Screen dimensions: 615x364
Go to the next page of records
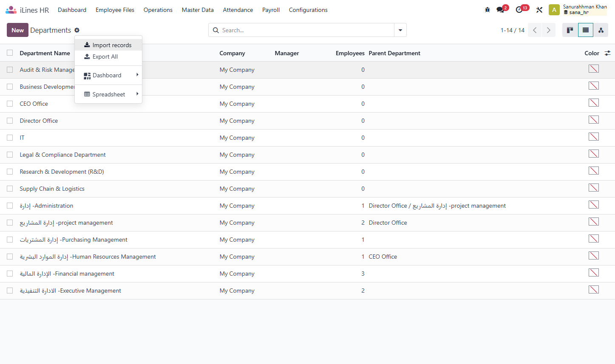(549, 30)
